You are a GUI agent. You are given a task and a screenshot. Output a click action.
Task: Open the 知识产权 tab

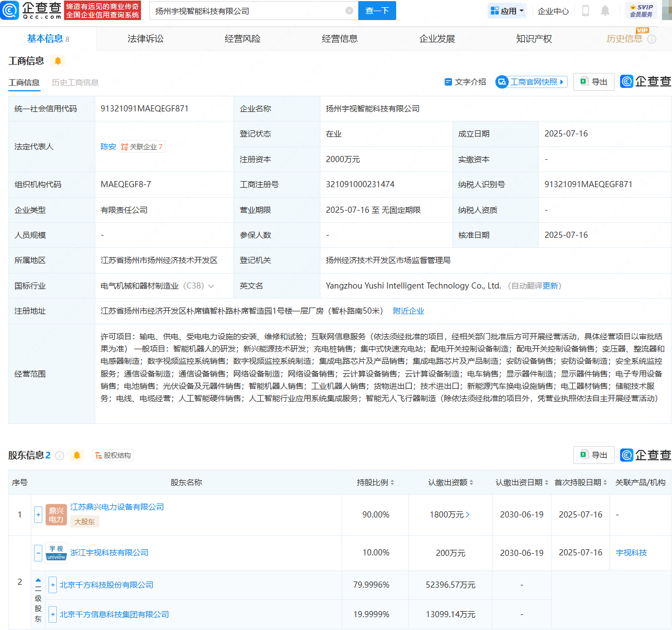coord(534,38)
